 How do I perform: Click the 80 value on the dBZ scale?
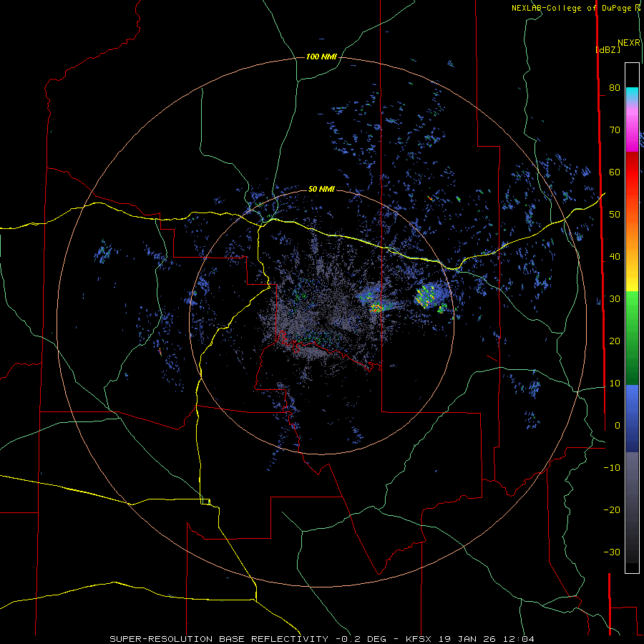[615, 88]
